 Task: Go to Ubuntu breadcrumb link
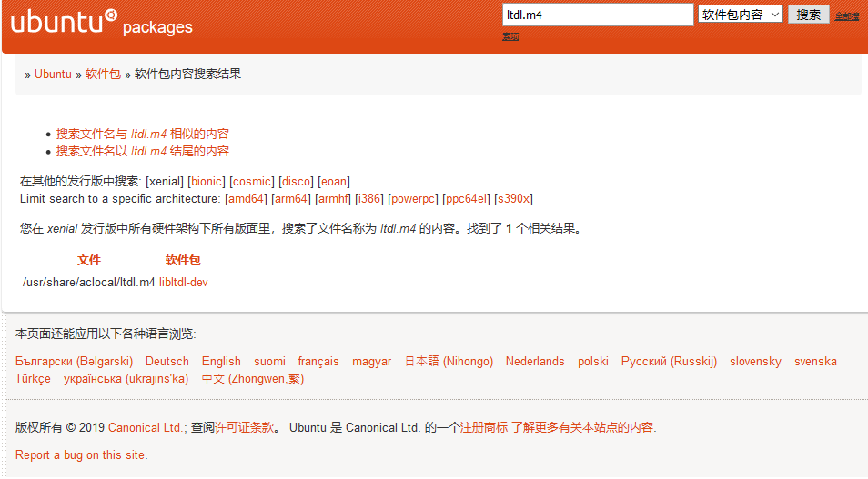53,75
